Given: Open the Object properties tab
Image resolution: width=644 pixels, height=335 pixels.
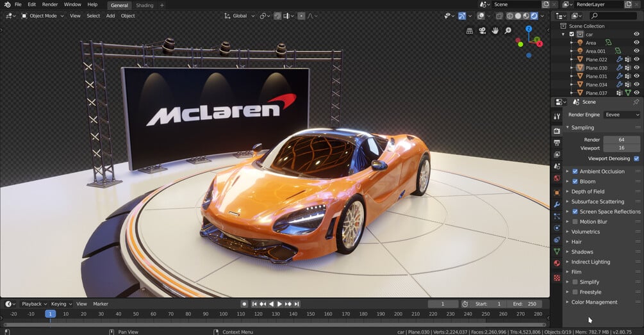Looking at the screenshot, I should click(x=557, y=193).
